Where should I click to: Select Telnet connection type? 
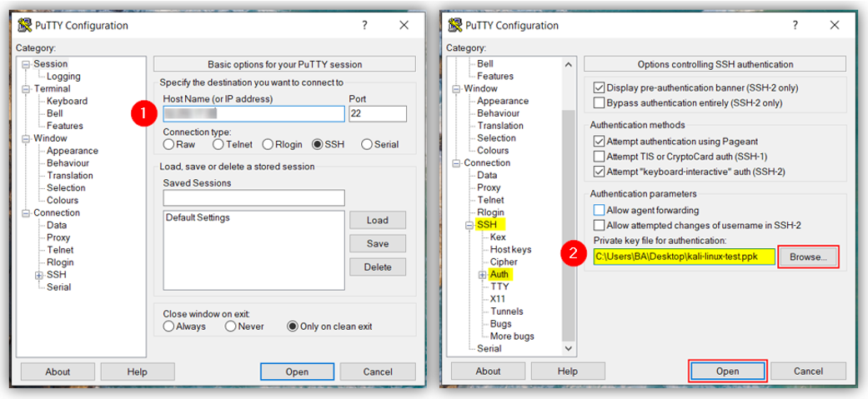pyautogui.click(x=218, y=144)
